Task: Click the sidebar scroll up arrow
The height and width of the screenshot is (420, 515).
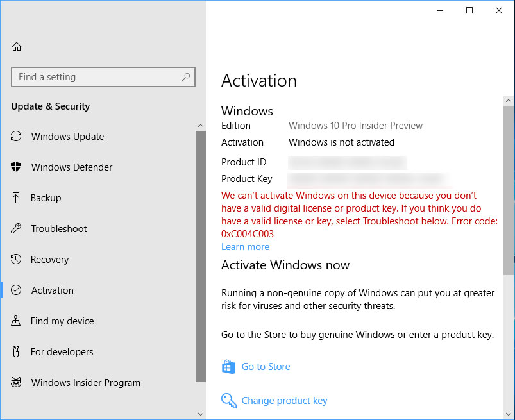Action: [201, 126]
